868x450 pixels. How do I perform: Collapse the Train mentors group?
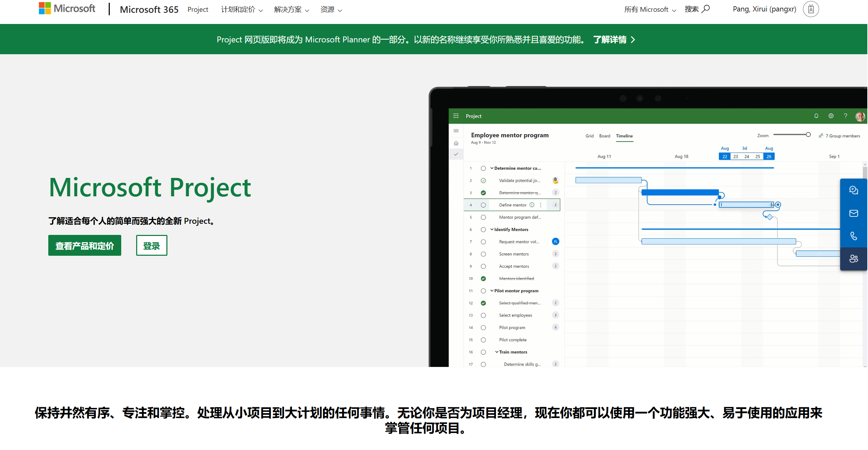[497, 352]
